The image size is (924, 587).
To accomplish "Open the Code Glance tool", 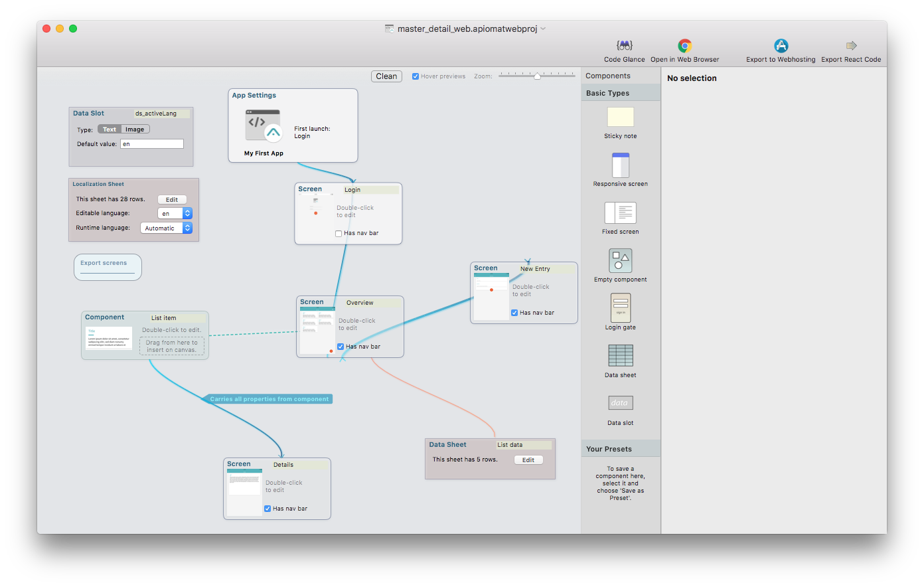I will [x=624, y=46].
